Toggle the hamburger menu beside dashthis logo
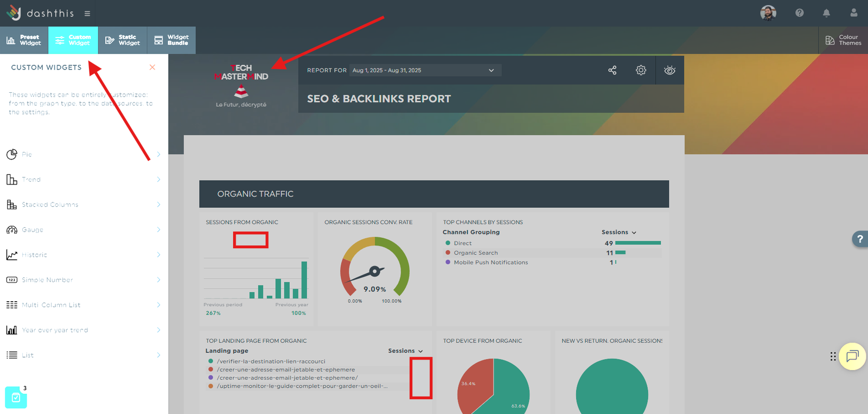 (x=87, y=14)
